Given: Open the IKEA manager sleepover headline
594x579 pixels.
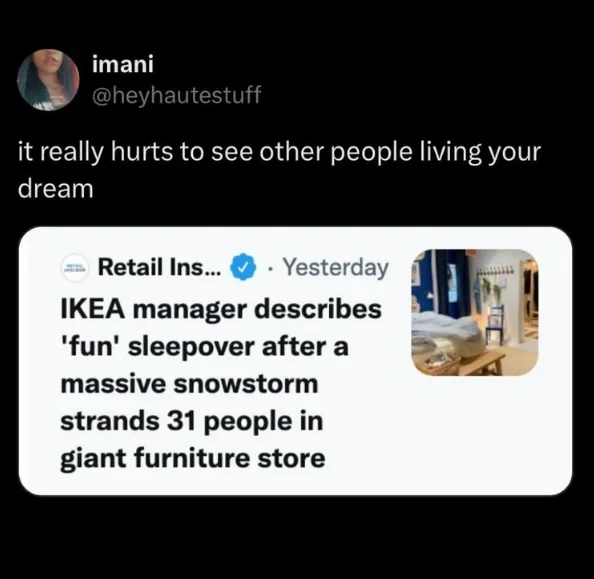Looking at the screenshot, I should (x=221, y=383).
